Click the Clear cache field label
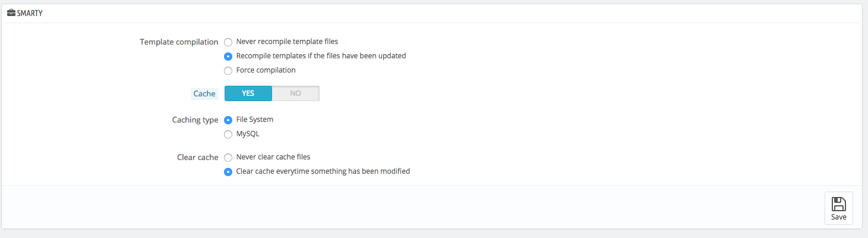The width and height of the screenshot is (868, 238). pyautogui.click(x=197, y=158)
